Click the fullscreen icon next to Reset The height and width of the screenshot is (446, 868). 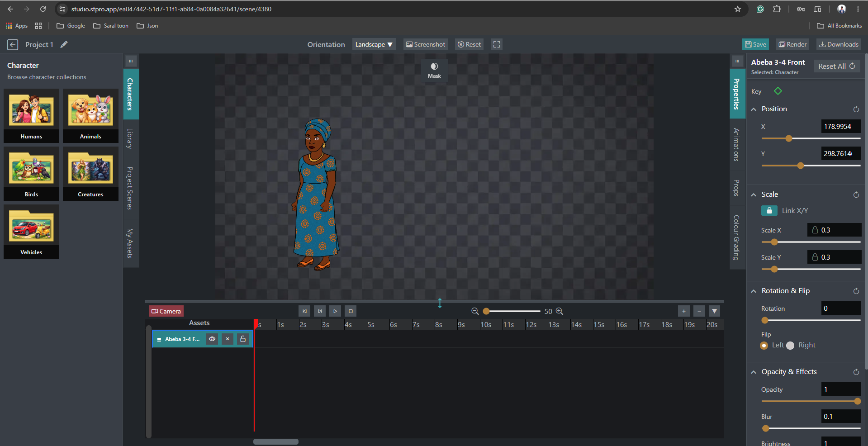[x=497, y=44]
